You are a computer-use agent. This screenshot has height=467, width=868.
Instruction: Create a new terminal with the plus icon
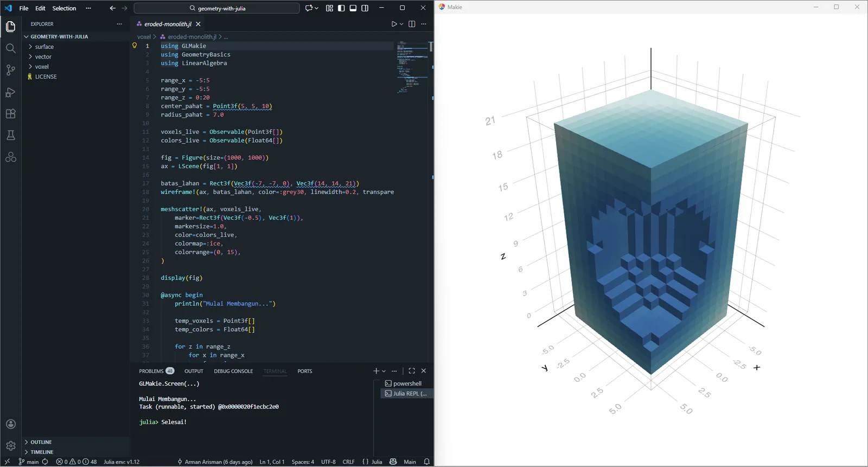tap(376, 371)
